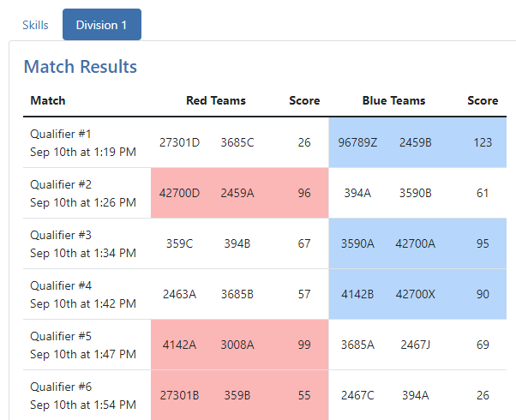The height and width of the screenshot is (420, 516).
Task: Click team 42700A in Qualifier #3
Action: pos(415,243)
